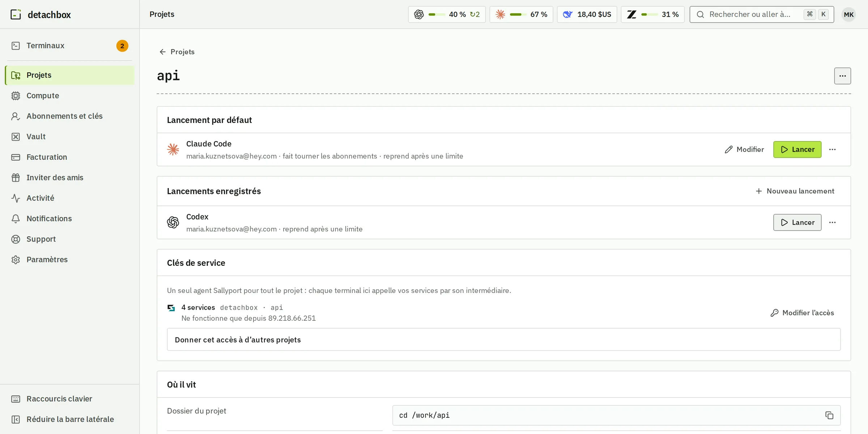Viewport: 868px width, 434px height.
Task: Open Facturation from the sidebar
Action: tap(69, 157)
